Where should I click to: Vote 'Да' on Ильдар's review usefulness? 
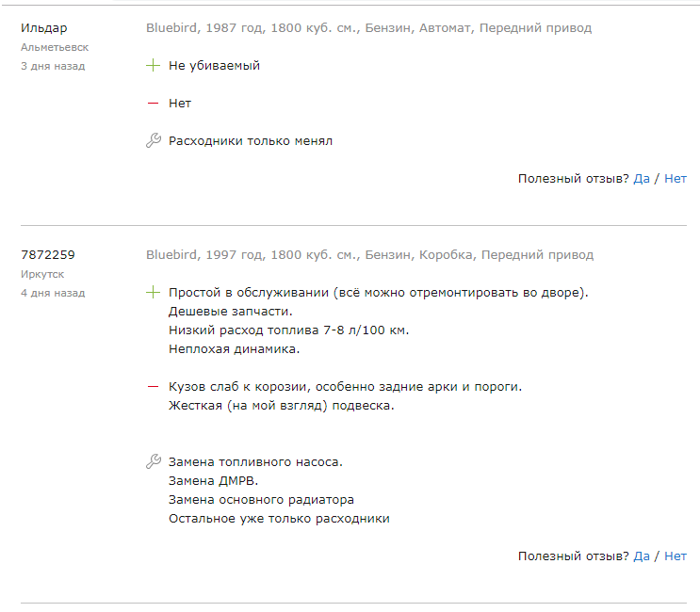[x=642, y=179]
